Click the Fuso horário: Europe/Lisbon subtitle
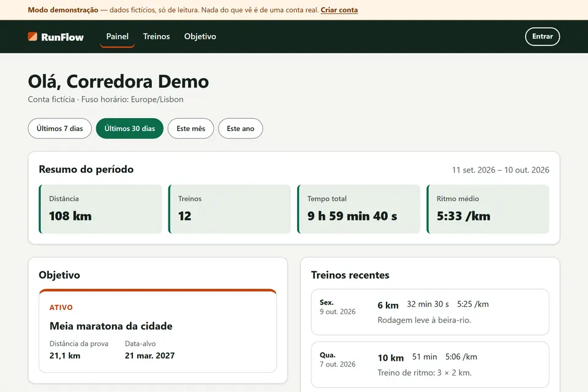 point(132,99)
